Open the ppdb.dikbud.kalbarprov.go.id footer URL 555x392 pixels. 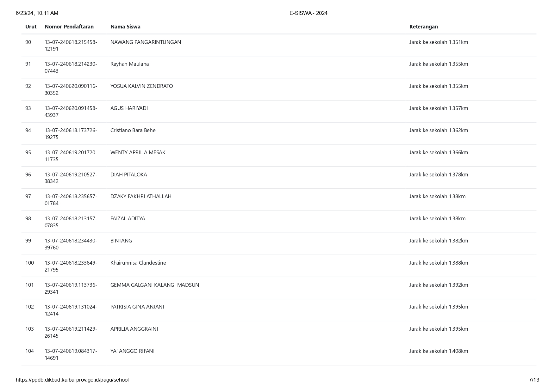(x=72, y=380)
